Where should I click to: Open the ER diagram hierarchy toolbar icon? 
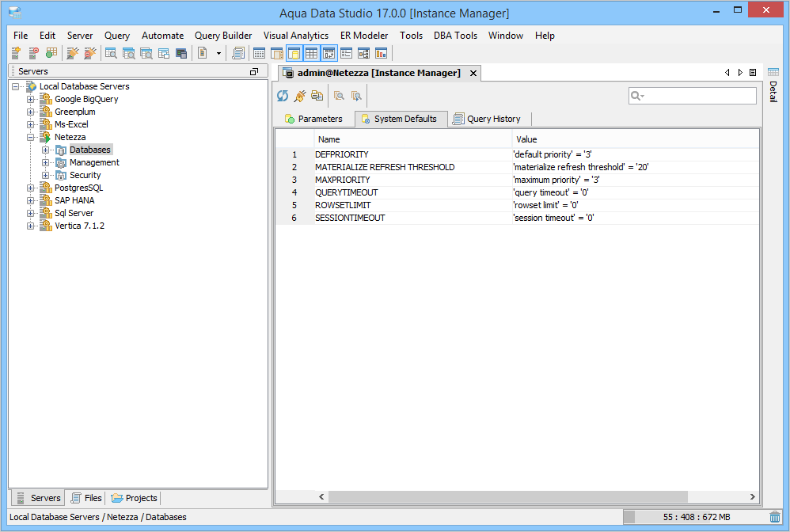pyautogui.click(x=363, y=53)
